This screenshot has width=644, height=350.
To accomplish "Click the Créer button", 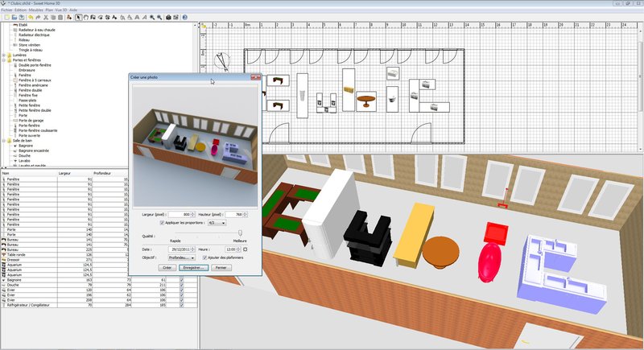I will coord(167,267).
